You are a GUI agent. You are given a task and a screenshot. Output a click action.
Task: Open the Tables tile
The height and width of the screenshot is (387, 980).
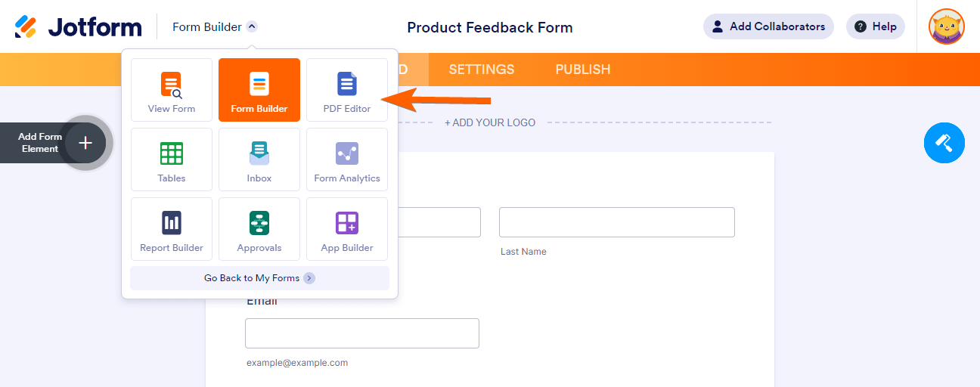pos(172,159)
